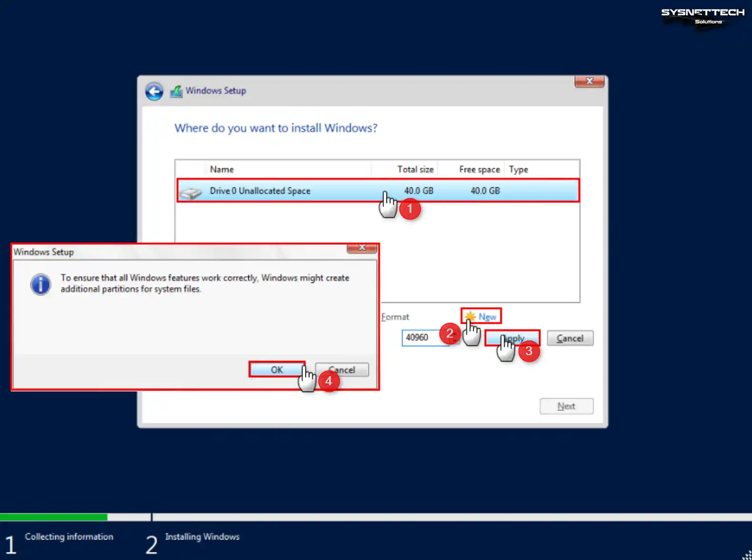Click 'Where do you want to install Windows?' heading
The width and height of the screenshot is (752, 560).
click(276, 128)
